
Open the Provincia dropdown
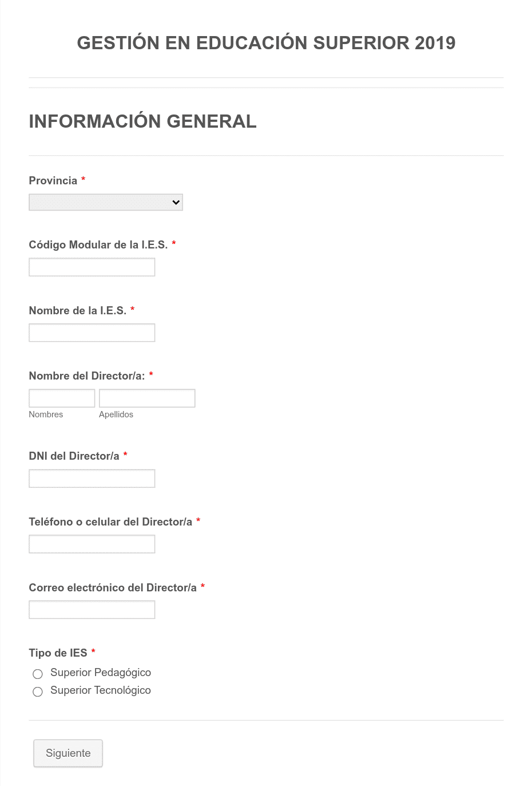pyautogui.click(x=106, y=202)
